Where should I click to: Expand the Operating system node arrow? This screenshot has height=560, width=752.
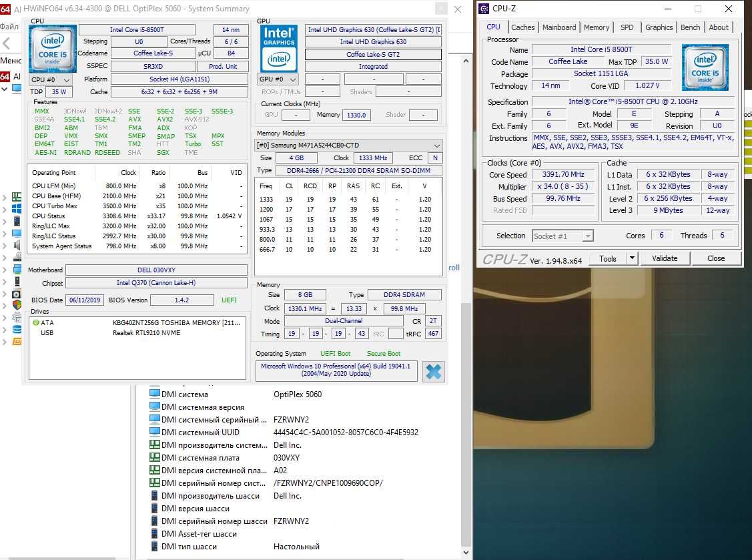tap(4, 209)
